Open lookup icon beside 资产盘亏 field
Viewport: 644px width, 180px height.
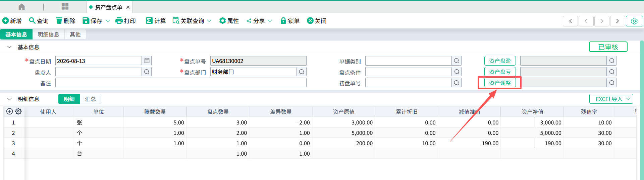pyautogui.click(x=612, y=72)
